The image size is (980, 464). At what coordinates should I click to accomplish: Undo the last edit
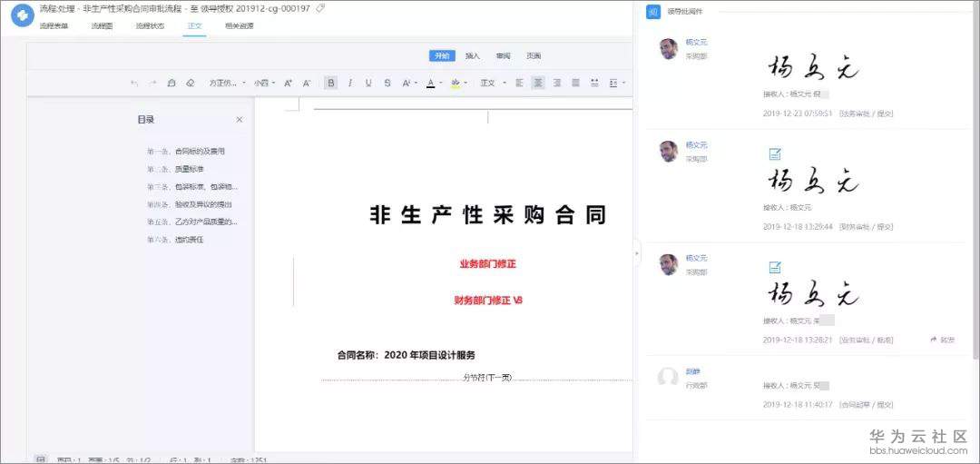133,83
